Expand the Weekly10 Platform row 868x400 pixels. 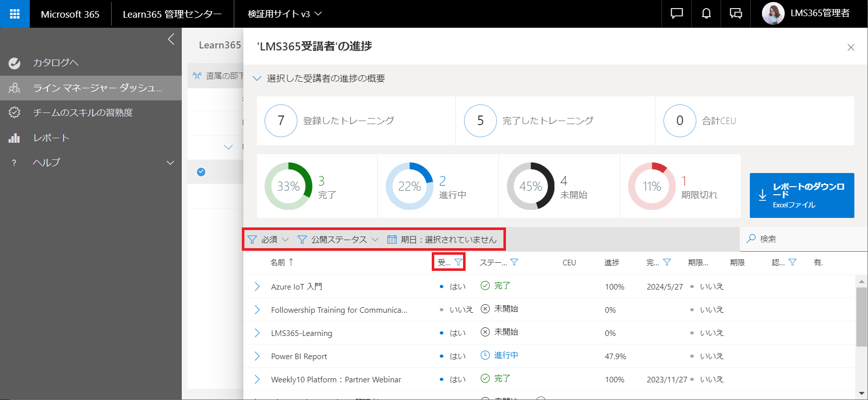pyautogui.click(x=257, y=379)
